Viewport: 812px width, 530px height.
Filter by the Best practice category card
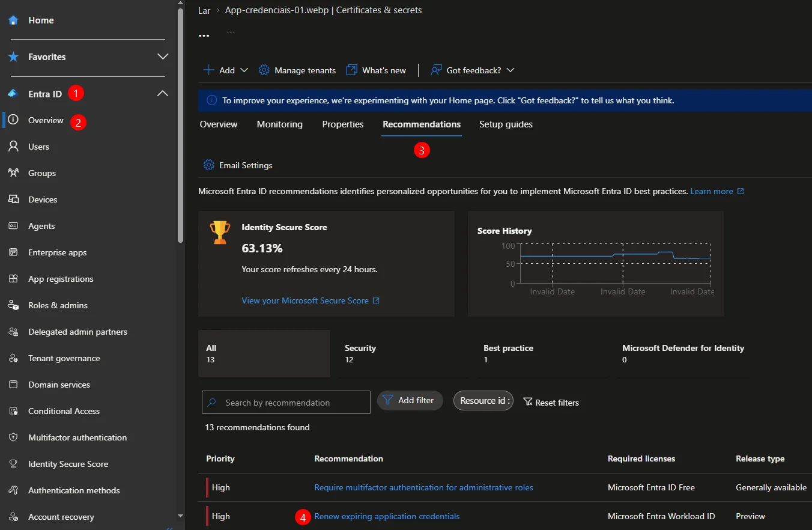pos(542,353)
